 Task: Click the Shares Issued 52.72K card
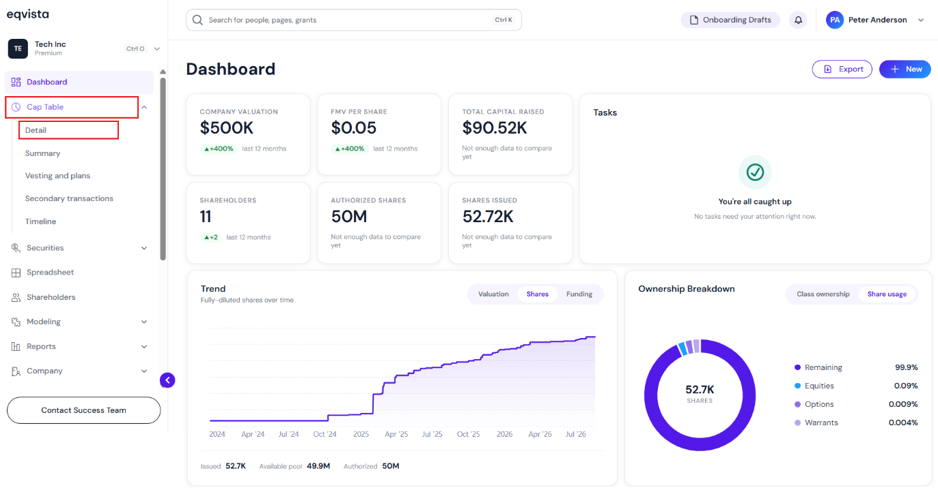coord(510,223)
